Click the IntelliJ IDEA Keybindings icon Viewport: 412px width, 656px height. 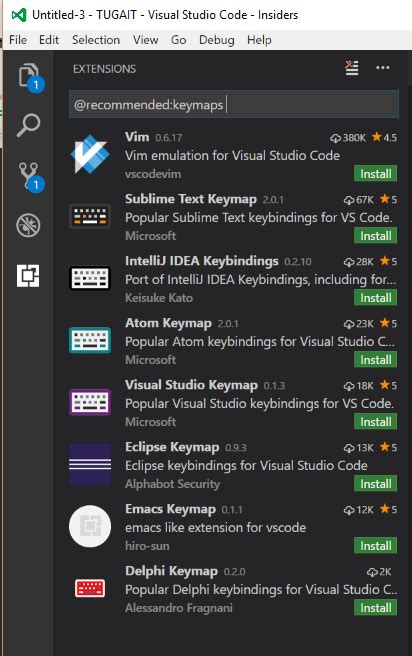coord(90,278)
